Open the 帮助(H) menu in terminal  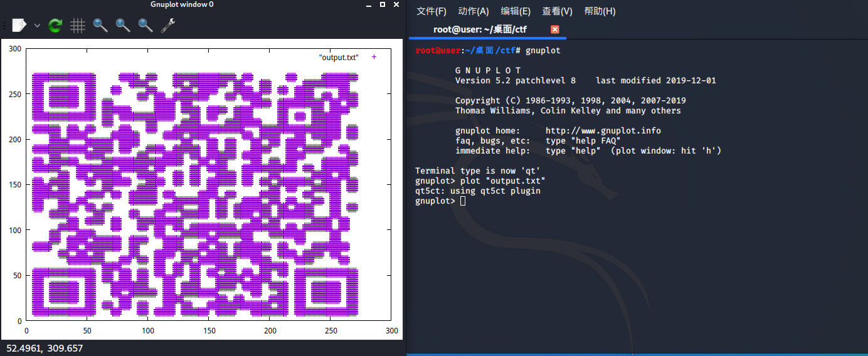[x=600, y=11]
